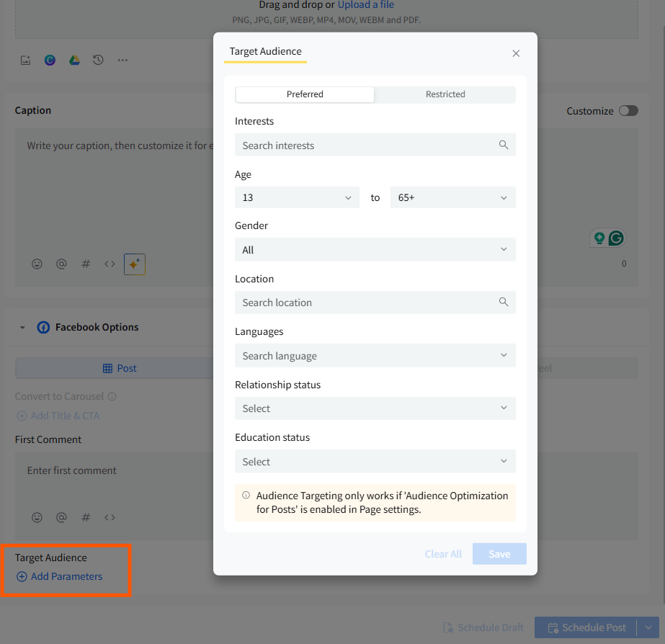Switch to the Preferred tab
This screenshot has height=644, width=665.
(305, 94)
